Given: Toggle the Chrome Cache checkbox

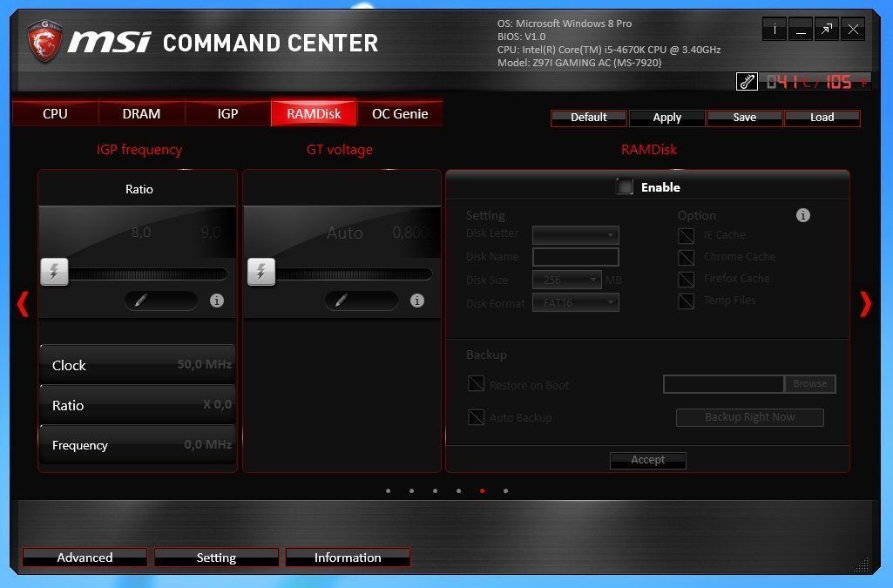Looking at the screenshot, I should (687, 257).
